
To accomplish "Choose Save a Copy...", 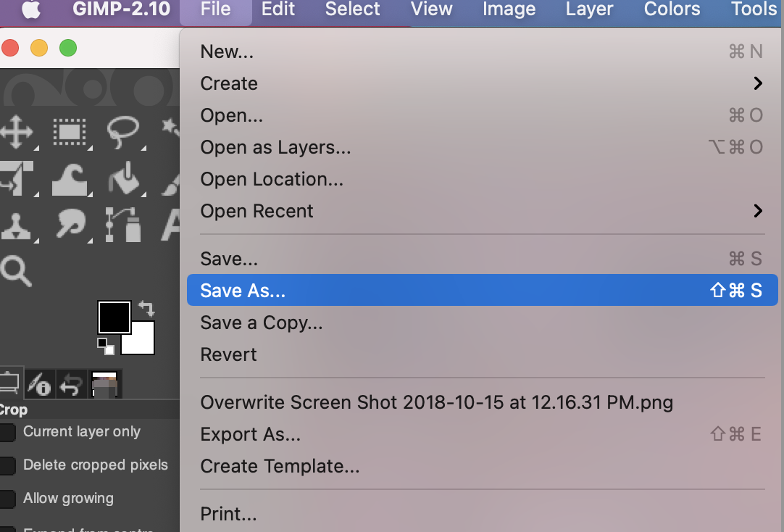I will point(482,323).
